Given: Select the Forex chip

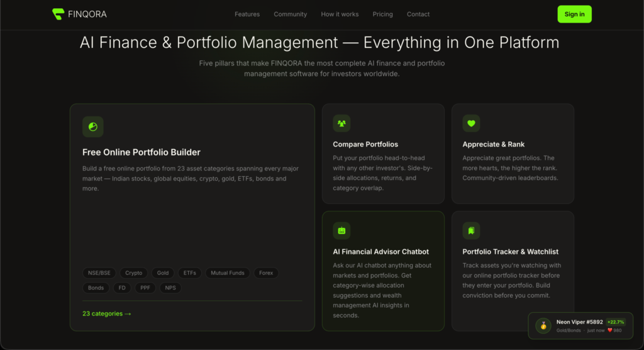Looking at the screenshot, I should (x=266, y=273).
